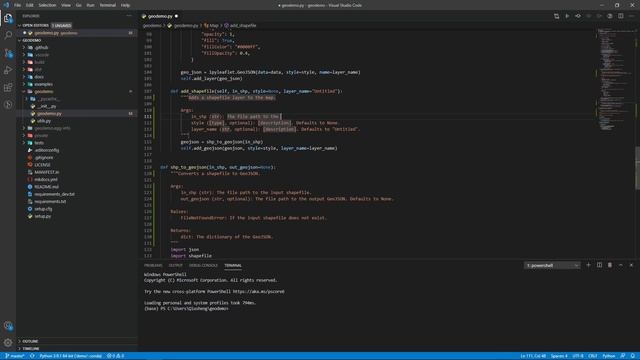Open the Source Control view

coord(8,53)
